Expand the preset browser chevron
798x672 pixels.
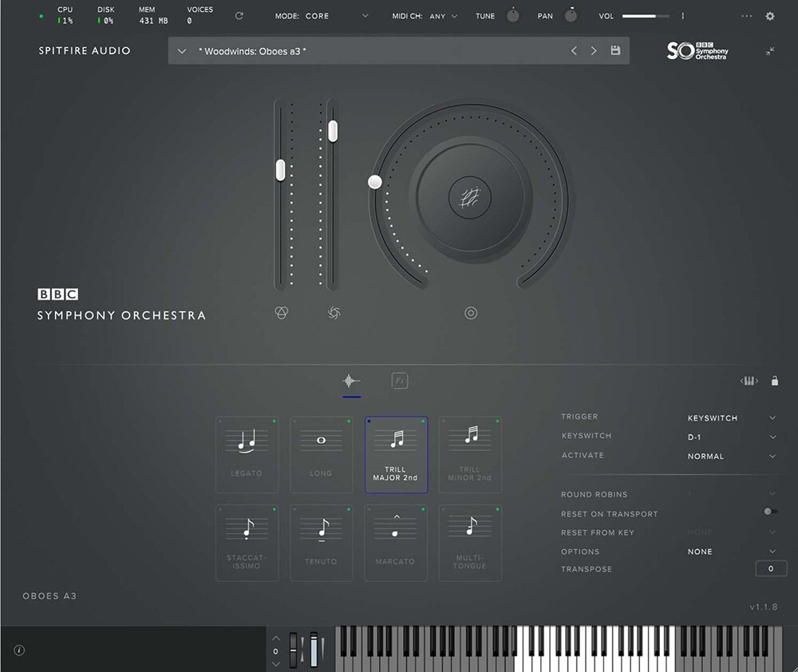click(182, 51)
